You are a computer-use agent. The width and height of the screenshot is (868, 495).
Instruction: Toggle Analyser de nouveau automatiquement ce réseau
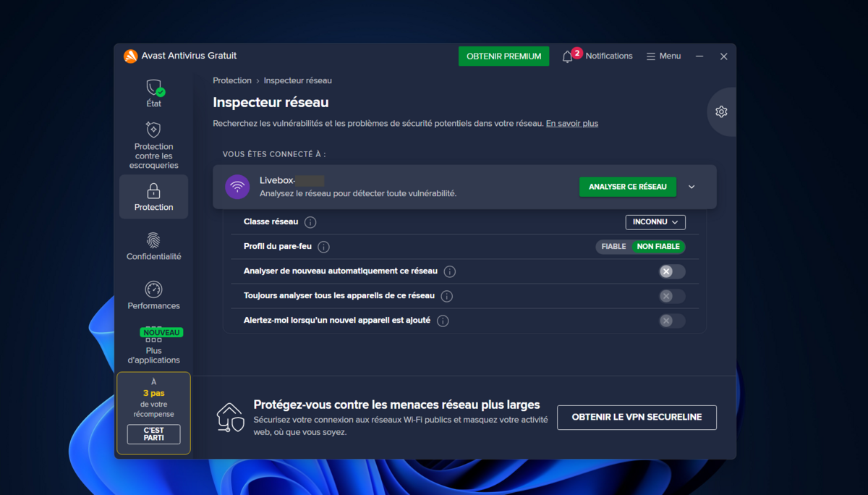pyautogui.click(x=672, y=271)
